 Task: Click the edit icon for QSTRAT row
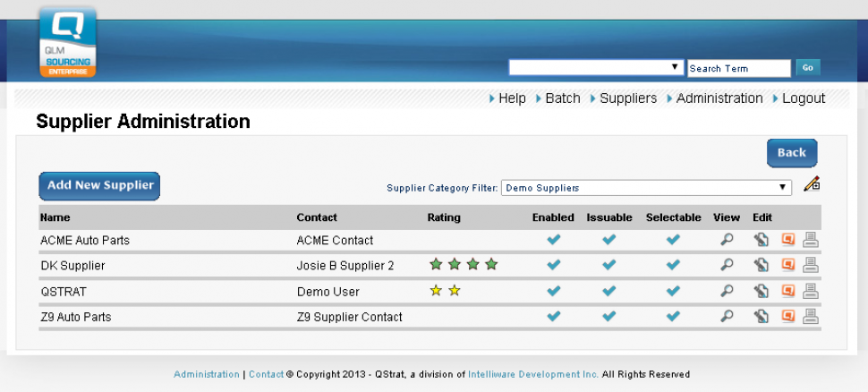click(761, 291)
